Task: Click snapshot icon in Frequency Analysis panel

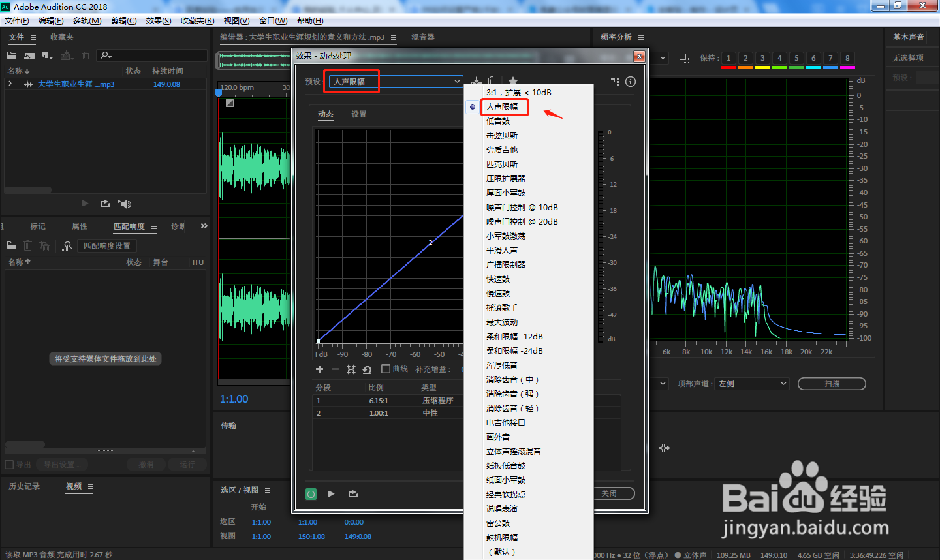Action: (684, 58)
